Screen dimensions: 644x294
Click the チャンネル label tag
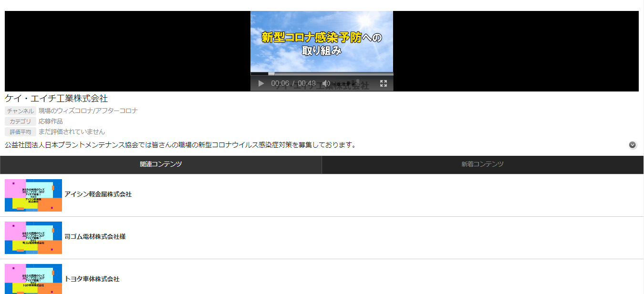coord(21,111)
